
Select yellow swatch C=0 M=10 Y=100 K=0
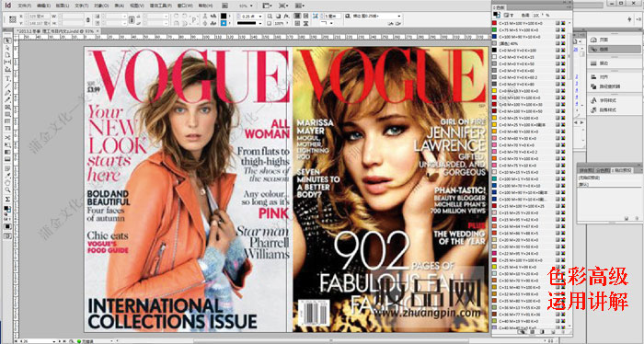click(x=529, y=91)
